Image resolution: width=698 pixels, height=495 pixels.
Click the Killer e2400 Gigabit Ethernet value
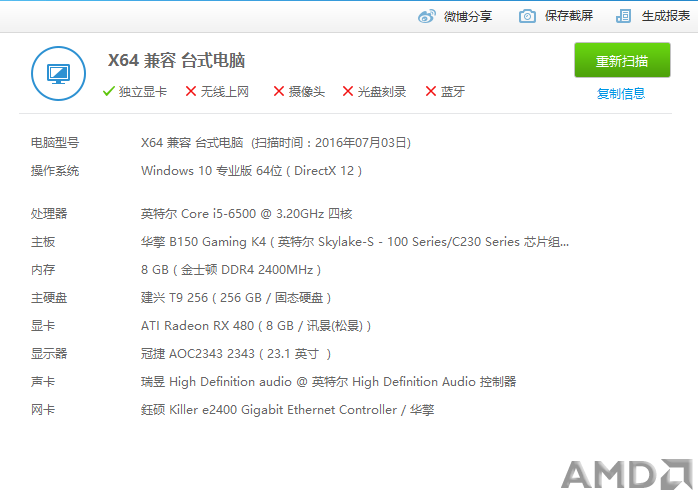coord(288,410)
